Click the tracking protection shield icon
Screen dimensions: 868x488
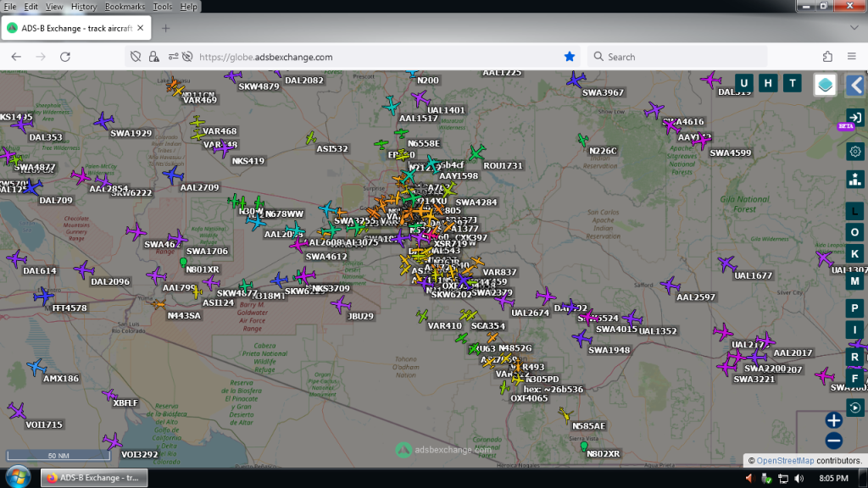pos(136,57)
